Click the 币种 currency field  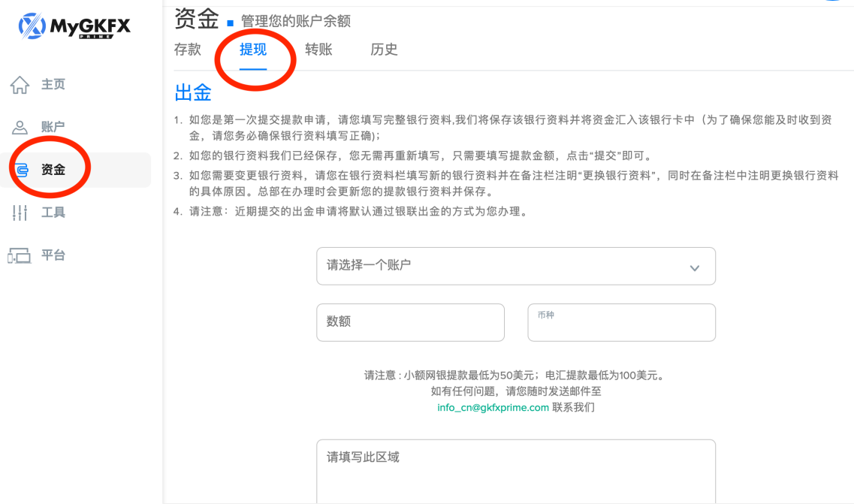coord(621,322)
